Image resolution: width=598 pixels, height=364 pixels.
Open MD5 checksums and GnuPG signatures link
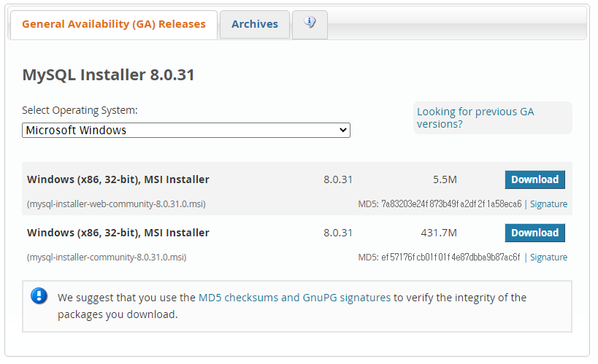tap(294, 298)
